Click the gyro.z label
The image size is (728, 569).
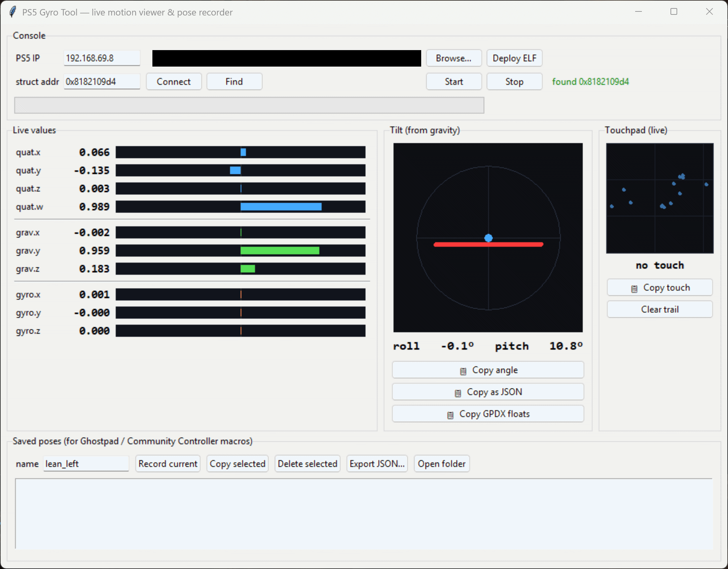pos(28,331)
